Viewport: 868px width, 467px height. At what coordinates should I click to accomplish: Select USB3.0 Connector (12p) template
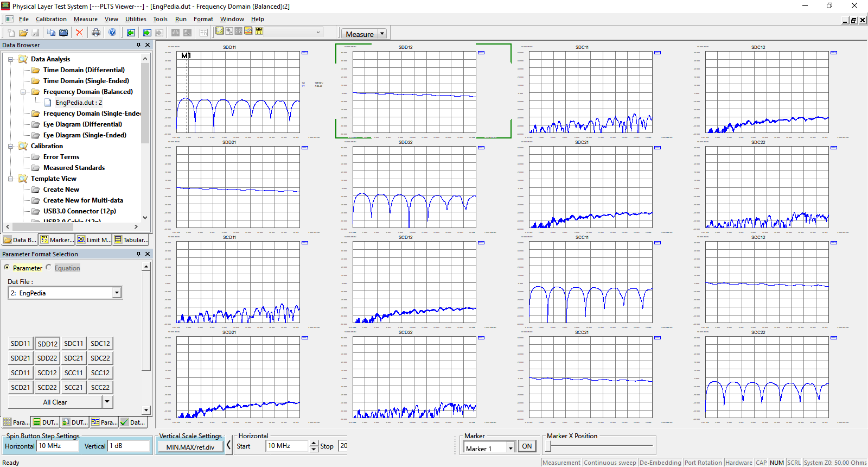point(80,211)
